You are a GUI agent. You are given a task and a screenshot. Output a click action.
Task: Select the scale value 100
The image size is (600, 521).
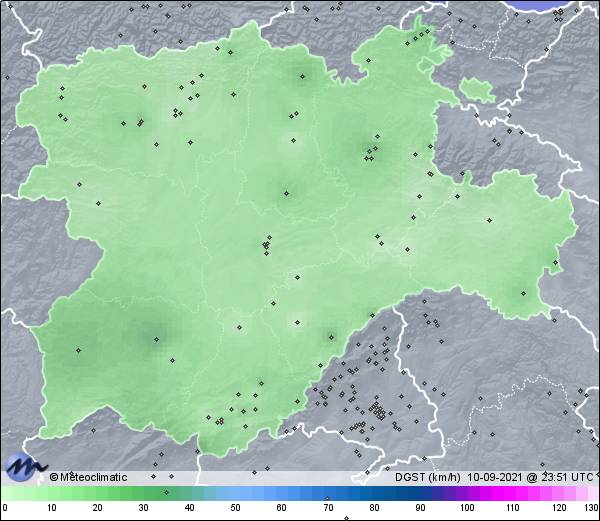click(467, 508)
